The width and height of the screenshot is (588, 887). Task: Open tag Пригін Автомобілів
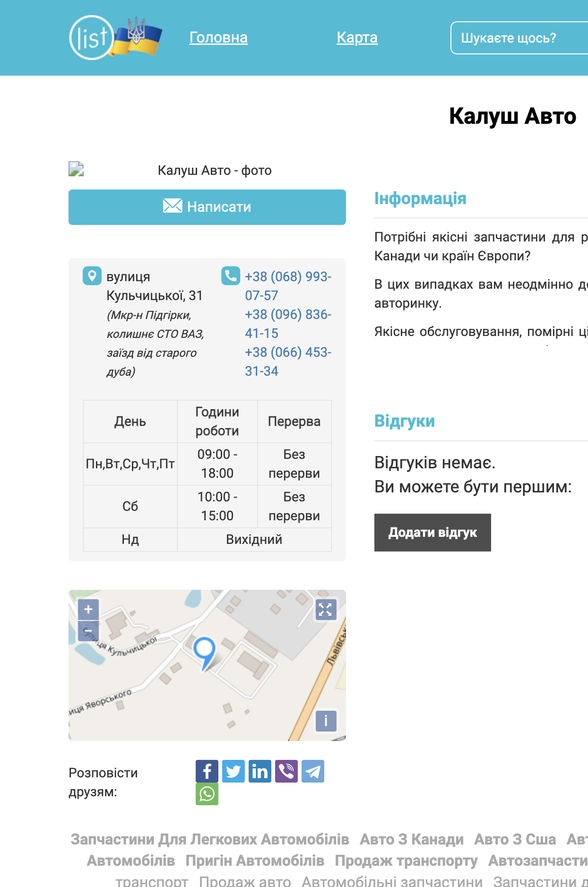[x=255, y=861]
